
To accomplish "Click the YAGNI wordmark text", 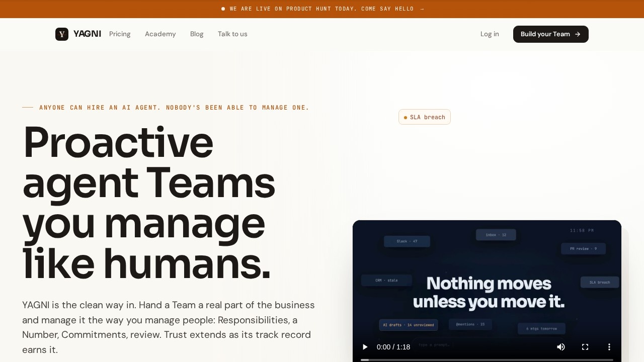I will pyautogui.click(x=87, y=34).
